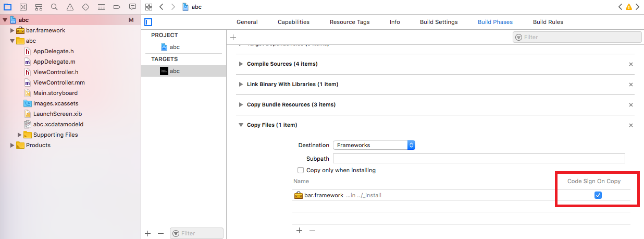Add a file to Copy Files with plus

pyautogui.click(x=299, y=230)
